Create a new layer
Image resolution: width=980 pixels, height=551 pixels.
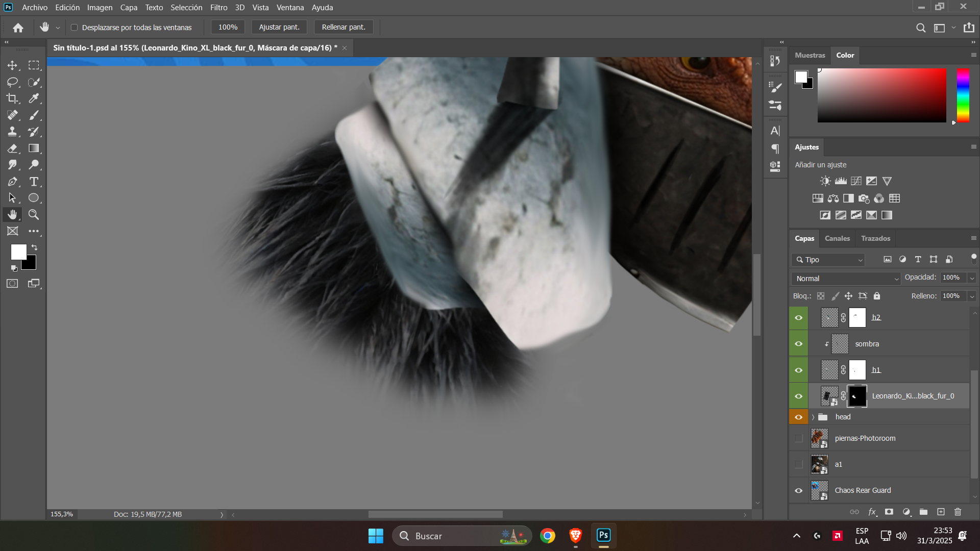(941, 512)
